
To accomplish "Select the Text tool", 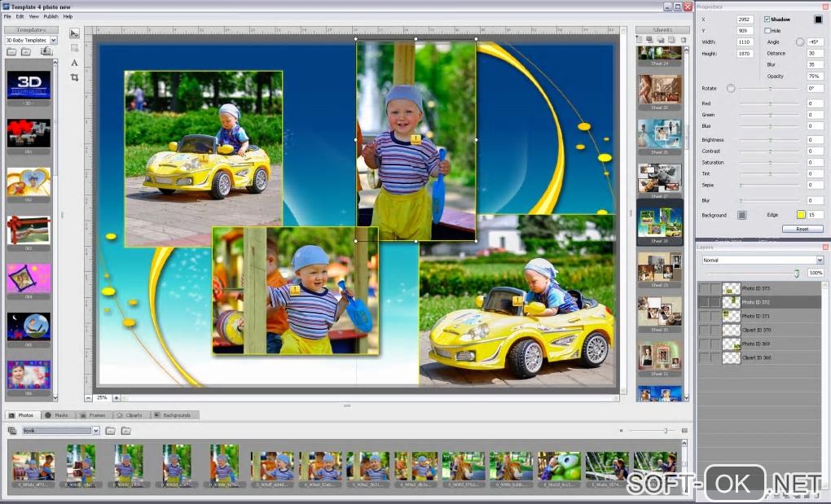I will [x=74, y=63].
